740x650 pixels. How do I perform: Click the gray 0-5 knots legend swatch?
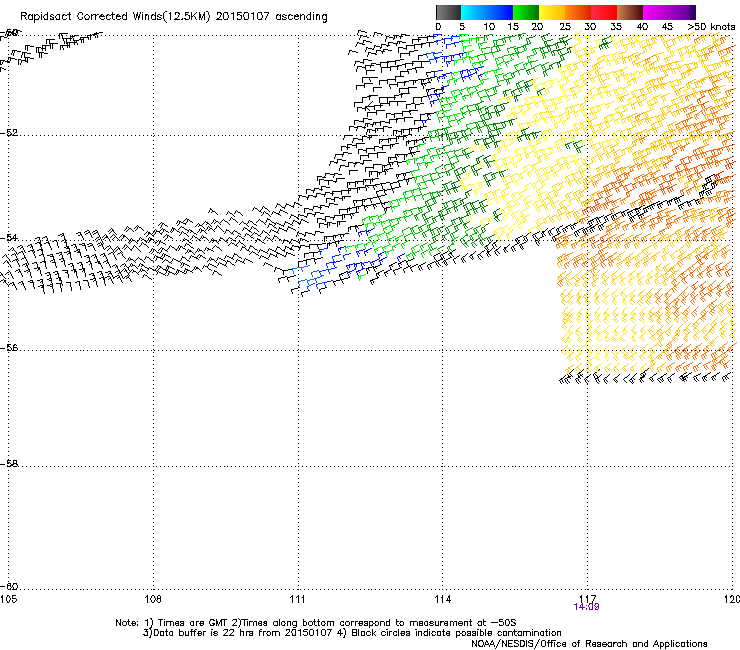tap(448, 12)
